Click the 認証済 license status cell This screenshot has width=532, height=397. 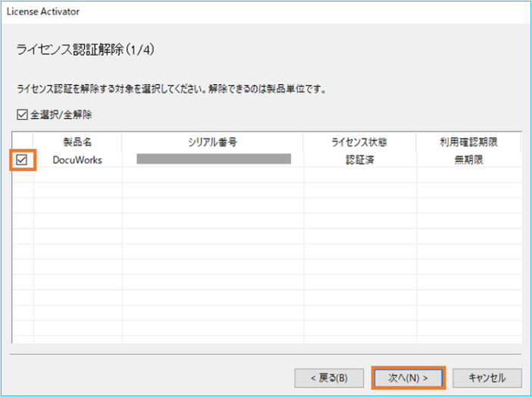point(359,160)
